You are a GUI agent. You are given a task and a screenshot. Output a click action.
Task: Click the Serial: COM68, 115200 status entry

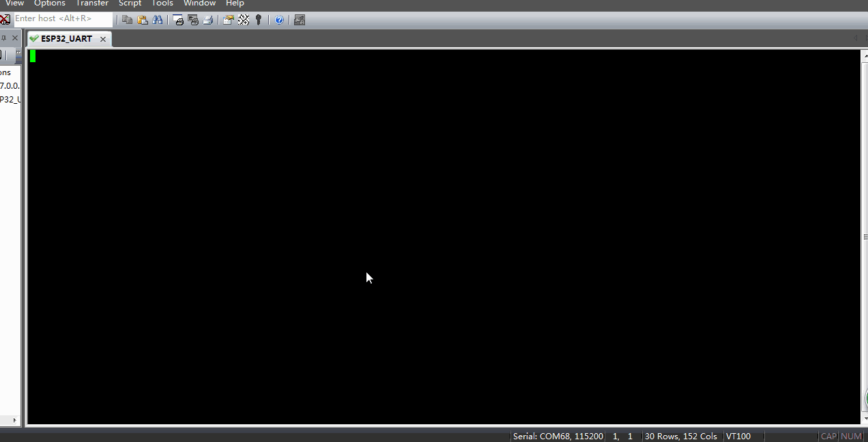(x=558, y=436)
